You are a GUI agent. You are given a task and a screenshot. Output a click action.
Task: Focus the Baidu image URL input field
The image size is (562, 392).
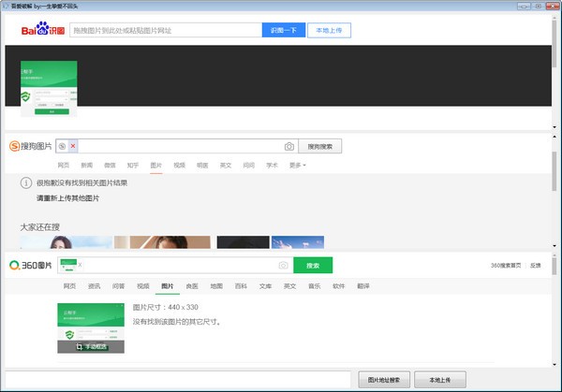tap(166, 31)
